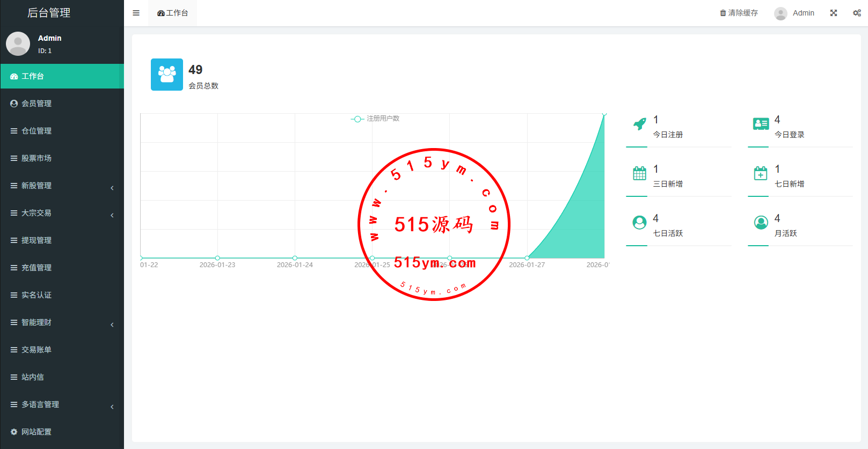This screenshot has height=449, width=868.
Task: Click the calendar icon for three-day new users
Action: pos(639,173)
